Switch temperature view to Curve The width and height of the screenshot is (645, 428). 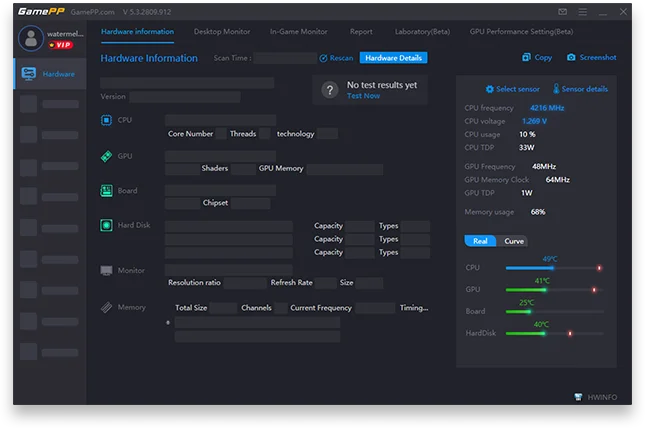514,241
